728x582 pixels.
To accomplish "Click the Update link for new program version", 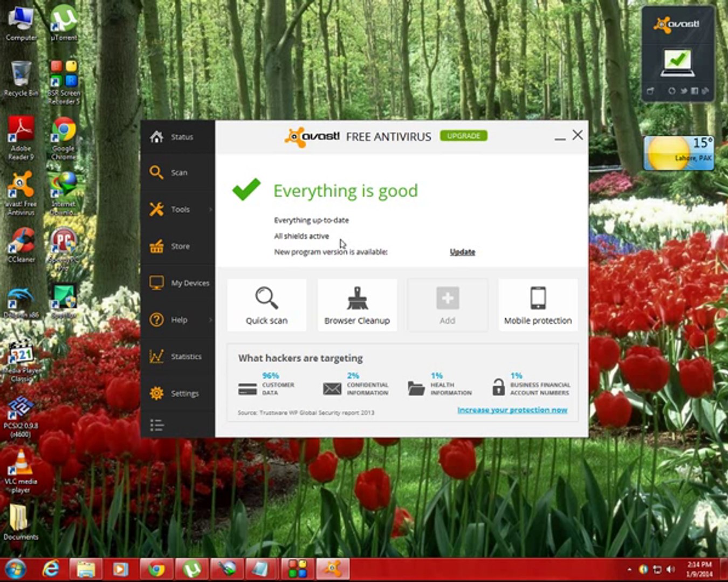I will (463, 252).
